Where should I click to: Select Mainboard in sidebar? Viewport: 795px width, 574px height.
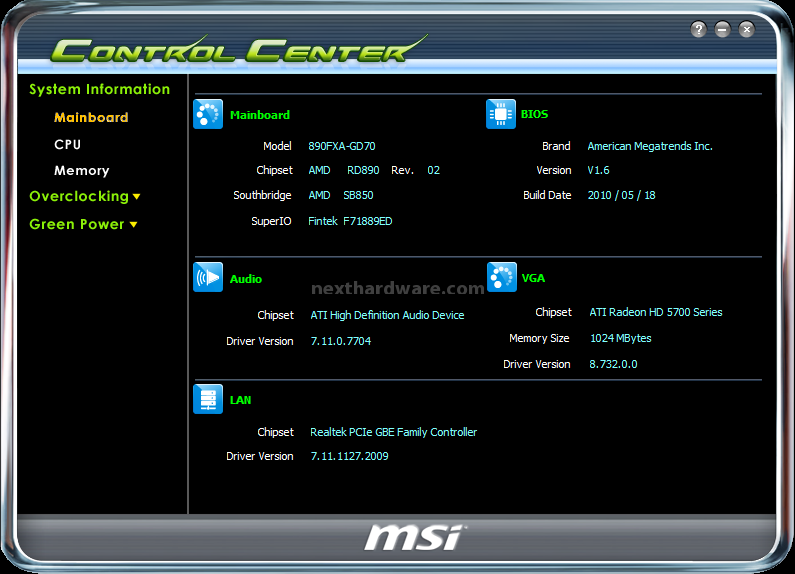91,118
